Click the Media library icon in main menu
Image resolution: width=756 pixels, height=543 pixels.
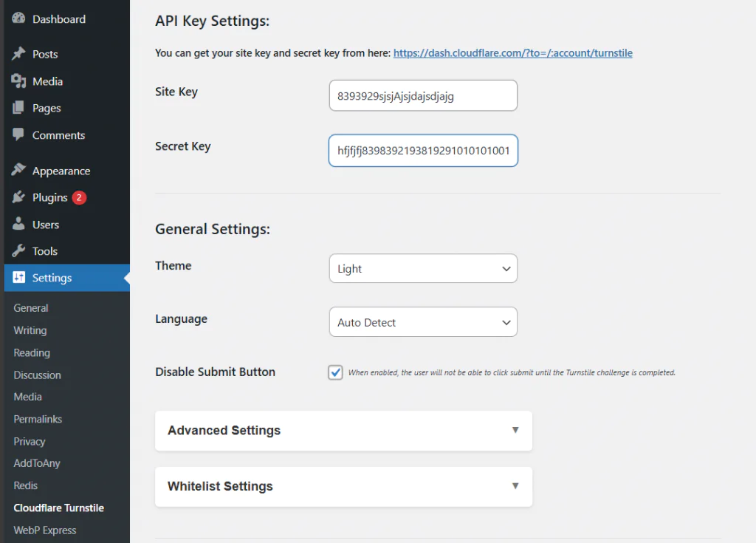(18, 81)
